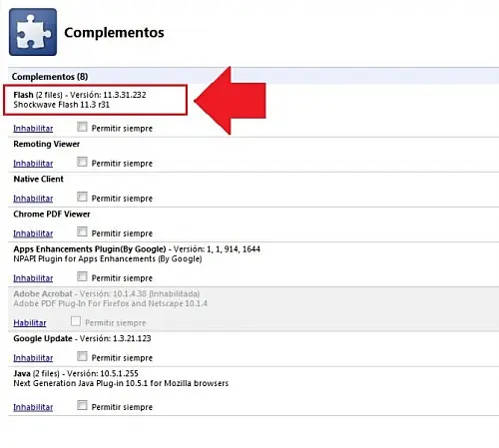The image size is (499, 448).
Task: Disable the Remoting Viewer plugin
Action: 33,164
